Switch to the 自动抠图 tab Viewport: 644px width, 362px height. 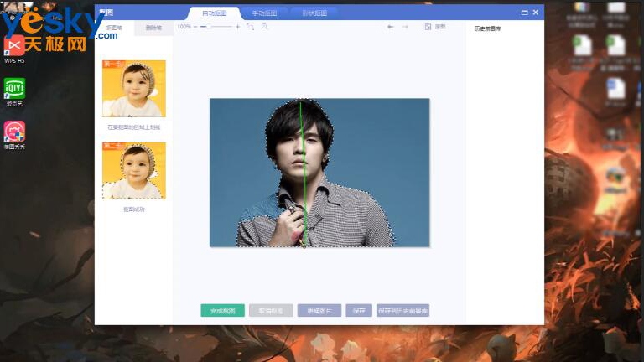pos(214,13)
